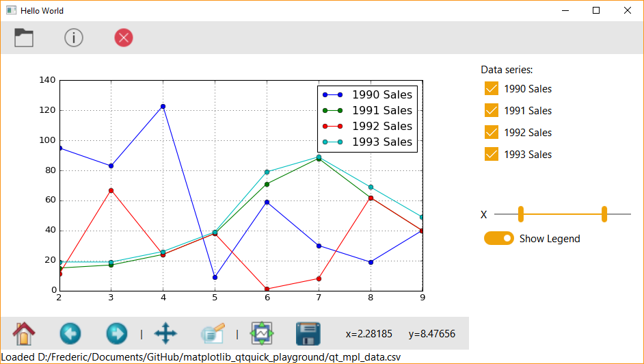Uncheck the 1992 Sales checkbox
This screenshot has width=644, height=364.
[x=492, y=132]
